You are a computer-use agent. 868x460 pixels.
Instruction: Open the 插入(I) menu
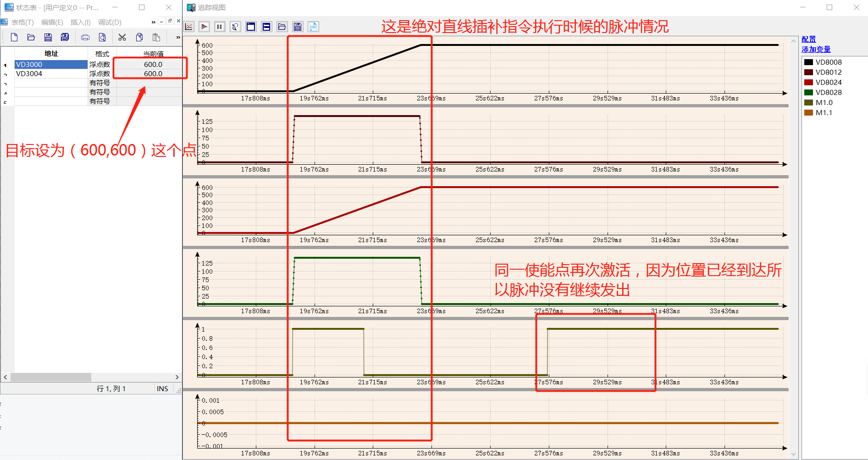[x=81, y=22]
